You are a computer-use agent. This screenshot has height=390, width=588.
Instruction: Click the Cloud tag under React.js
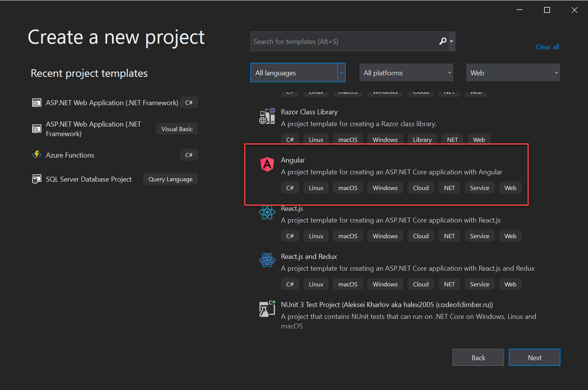(x=420, y=236)
